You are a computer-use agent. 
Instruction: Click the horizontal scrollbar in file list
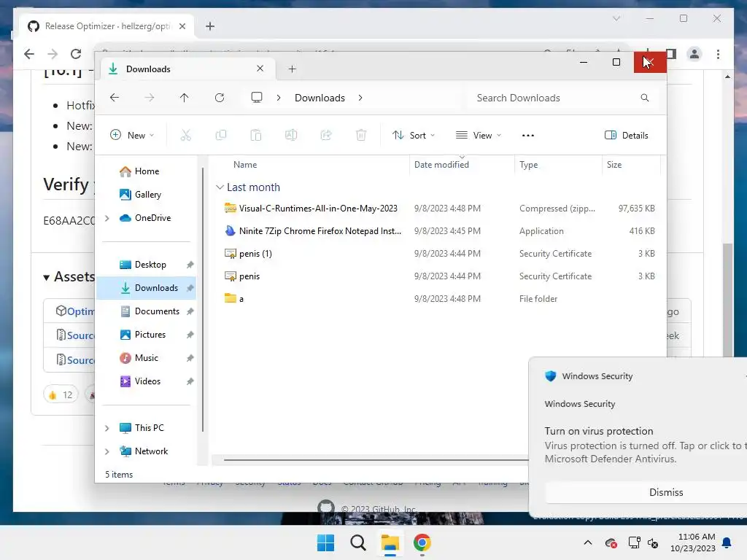pos(376,460)
